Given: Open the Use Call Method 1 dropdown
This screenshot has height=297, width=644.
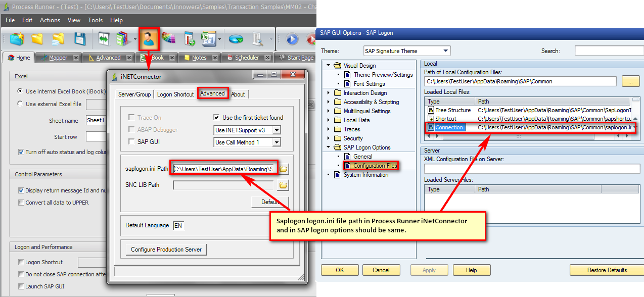Looking at the screenshot, I should point(276,142).
